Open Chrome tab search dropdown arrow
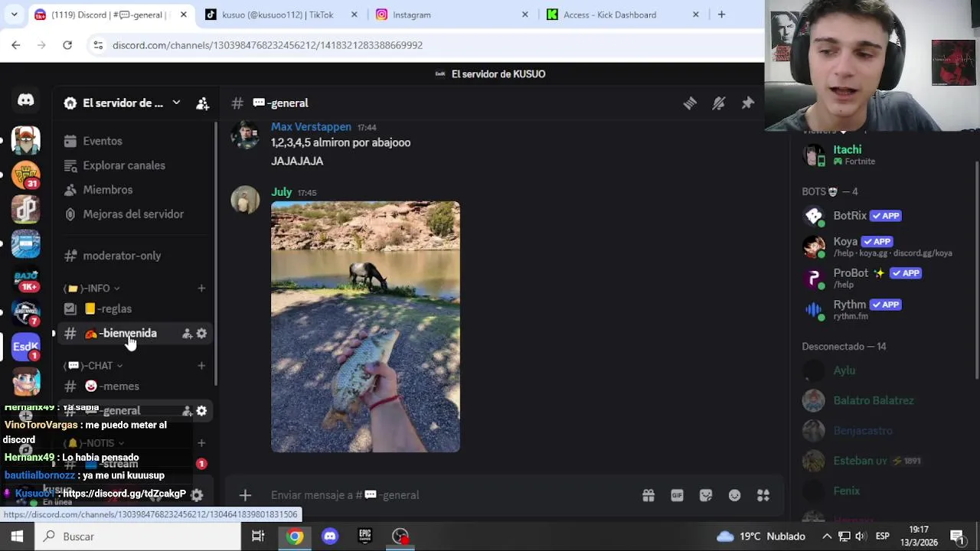The image size is (980, 551). click(x=14, y=15)
